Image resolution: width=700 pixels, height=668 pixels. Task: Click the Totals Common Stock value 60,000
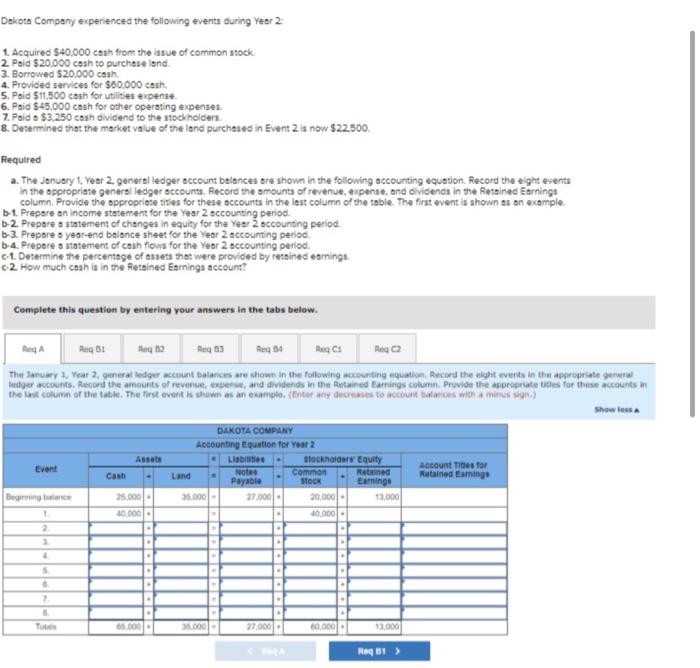point(323,626)
